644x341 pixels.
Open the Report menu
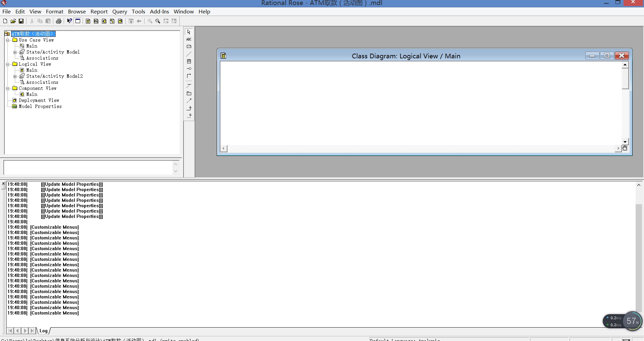[99, 11]
